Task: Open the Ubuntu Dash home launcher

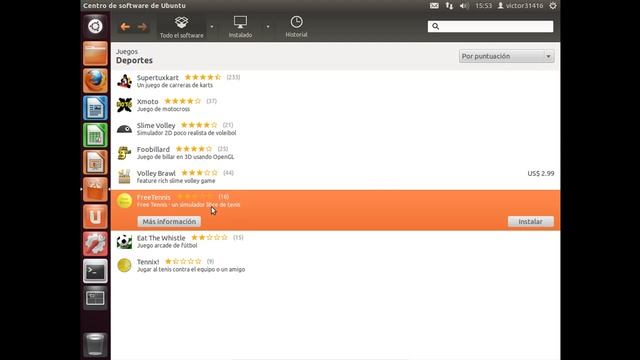Action: [x=95, y=27]
